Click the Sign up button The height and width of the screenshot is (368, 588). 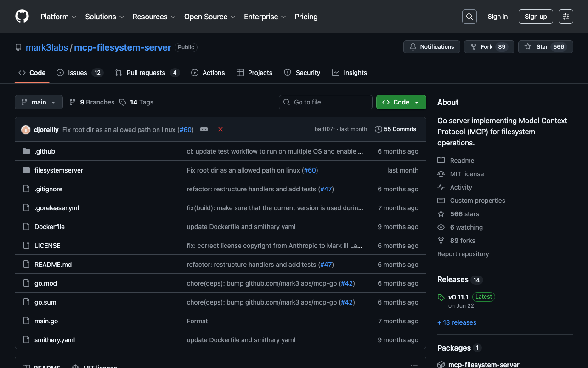click(535, 17)
